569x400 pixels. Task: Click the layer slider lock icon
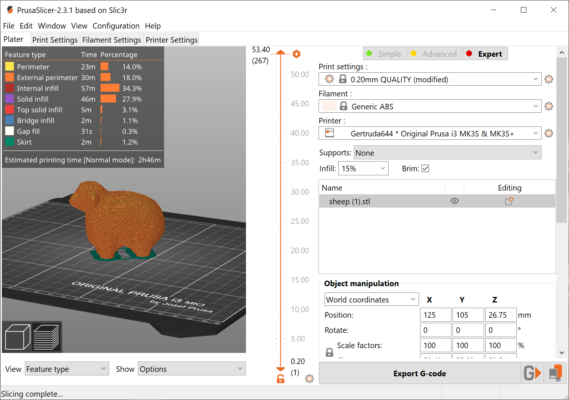(281, 379)
